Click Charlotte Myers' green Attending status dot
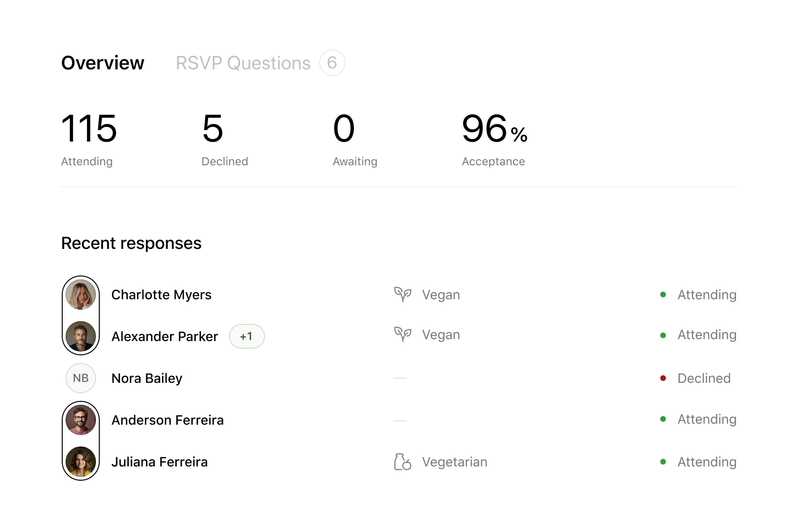798x532 pixels. (x=663, y=294)
